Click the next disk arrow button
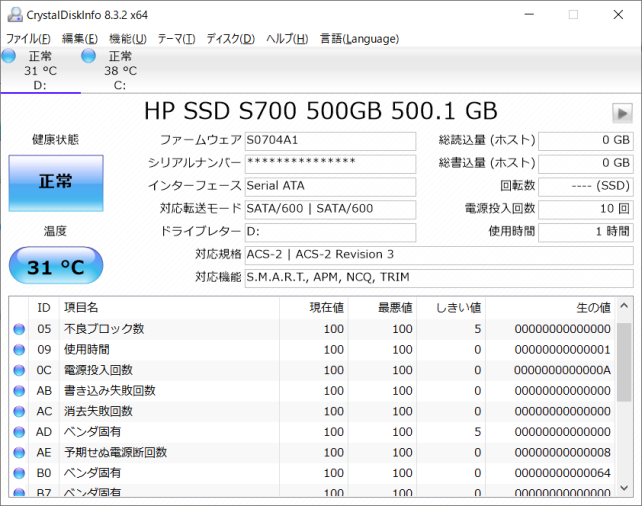 click(622, 113)
